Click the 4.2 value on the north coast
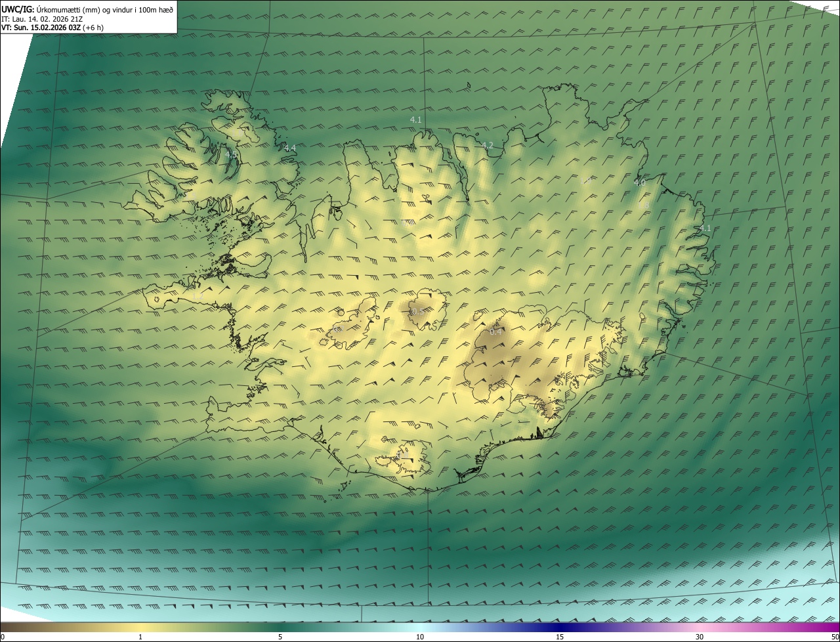The width and height of the screenshot is (840, 642). [x=487, y=146]
